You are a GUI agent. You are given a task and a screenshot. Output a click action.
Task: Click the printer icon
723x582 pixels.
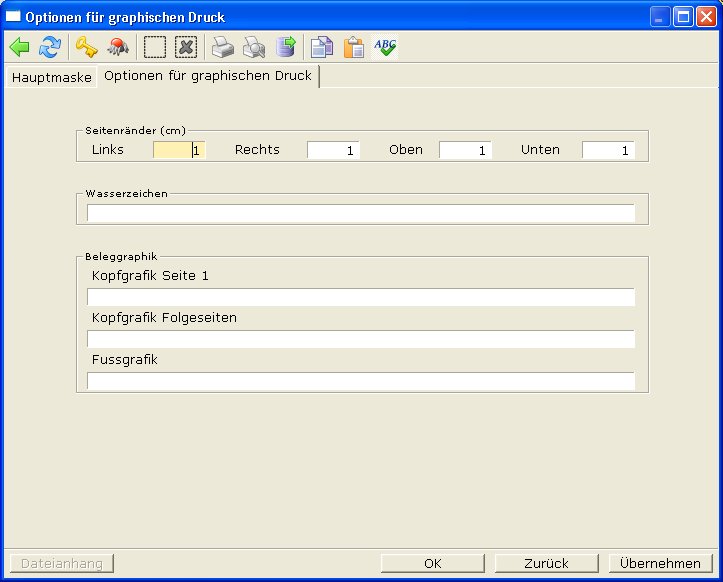coord(222,47)
